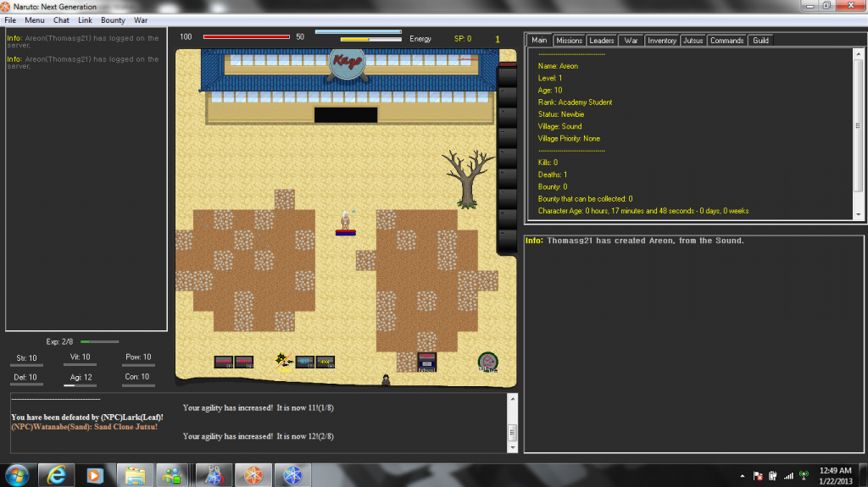868x487 pixels.
Task: Click the Attack (F) hotbar button
Action: [x=224, y=362]
